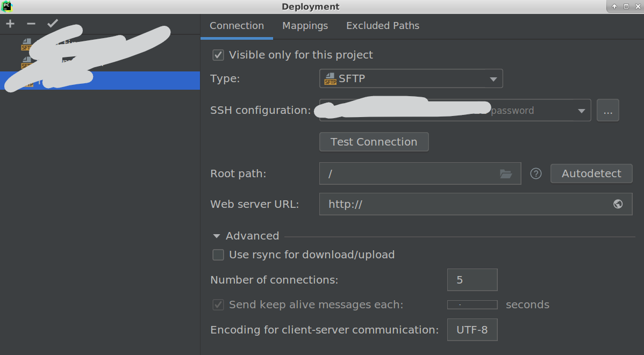Edit the keep alive seconds field
The width and height of the screenshot is (644, 355).
pos(472,305)
